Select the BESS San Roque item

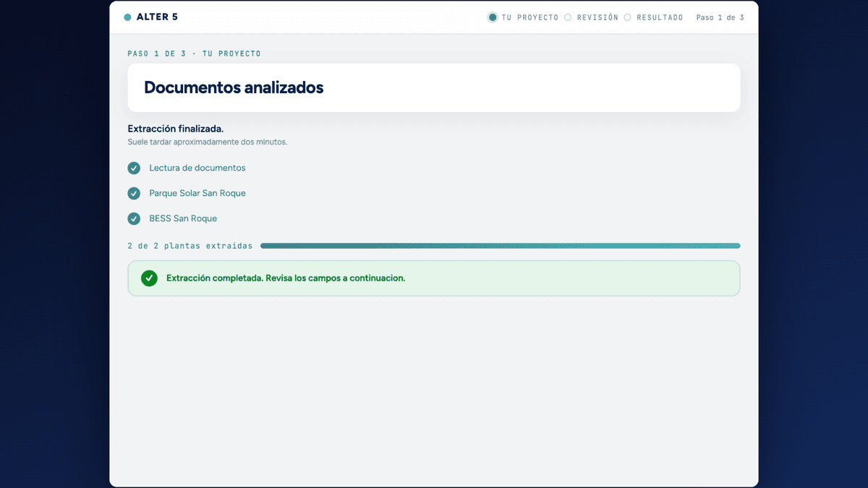[x=183, y=218]
